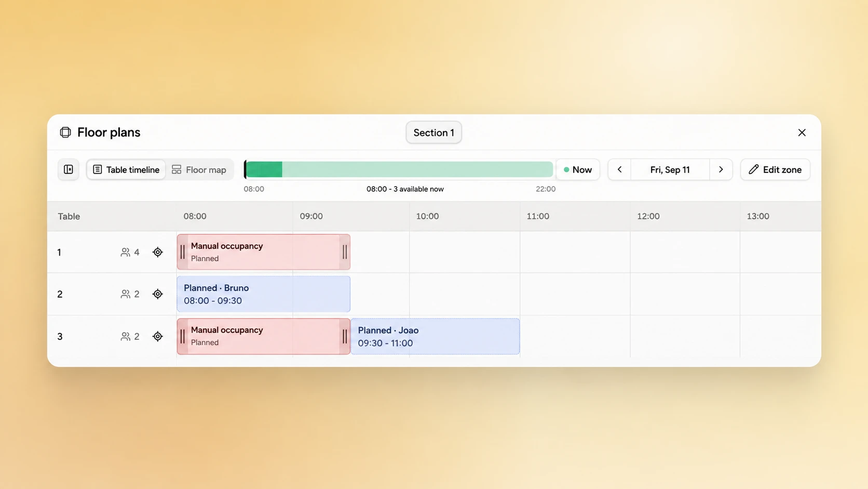Click right resize handle of table 3 occupancy
The width and height of the screenshot is (868, 489).
pos(345,336)
